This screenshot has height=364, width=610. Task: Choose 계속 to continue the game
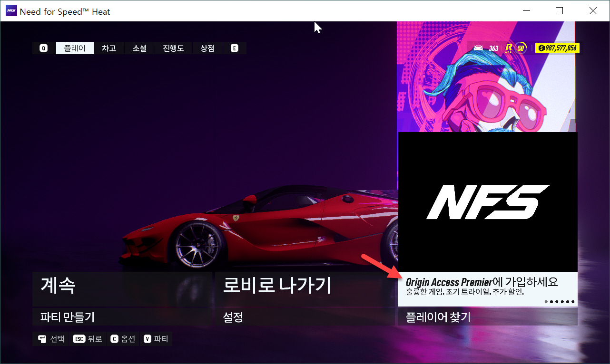click(x=122, y=289)
